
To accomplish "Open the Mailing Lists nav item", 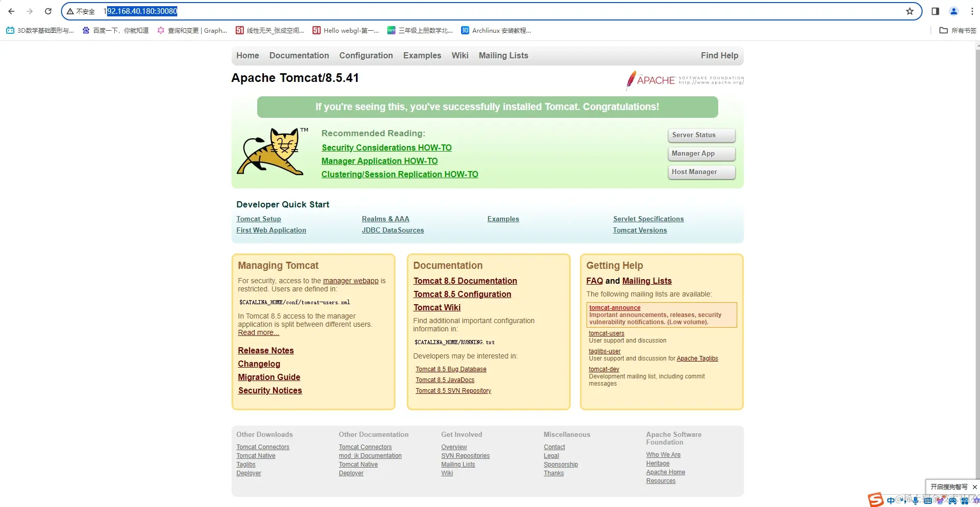I will (504, 56).
